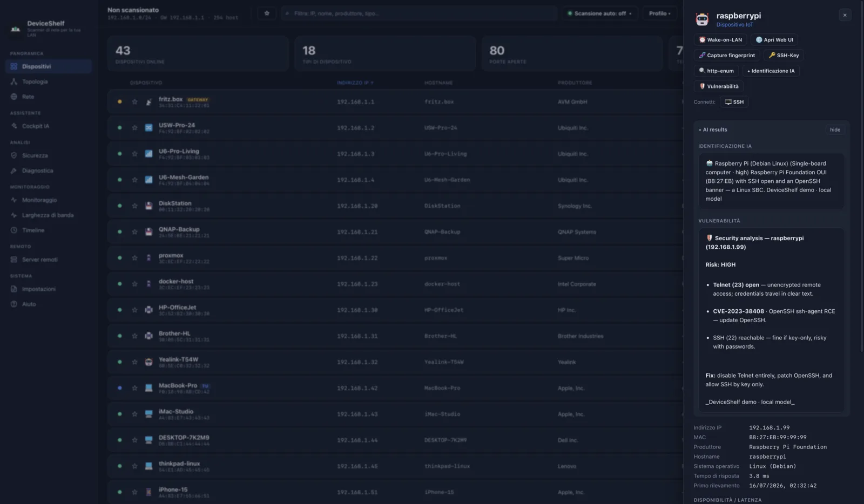The width and height of the screenshot is (864, 504).
Task: Toggle favorite star for DiskStation
Action: pos(134,206)
